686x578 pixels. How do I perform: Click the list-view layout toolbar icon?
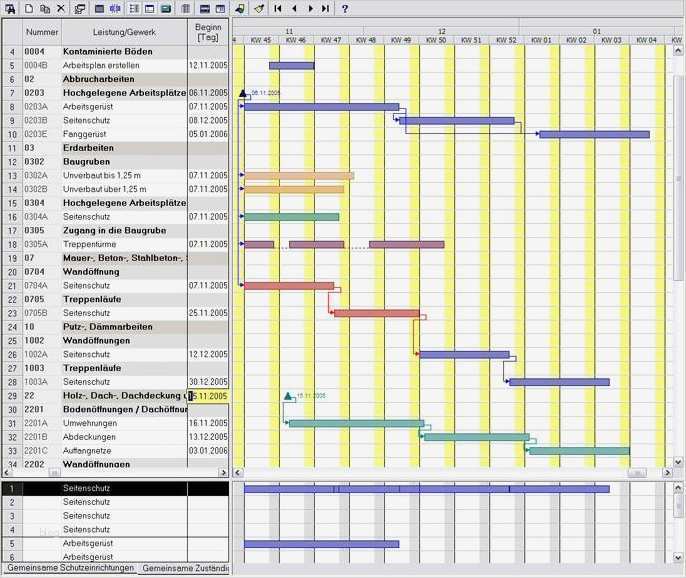(x=134, y=8)
